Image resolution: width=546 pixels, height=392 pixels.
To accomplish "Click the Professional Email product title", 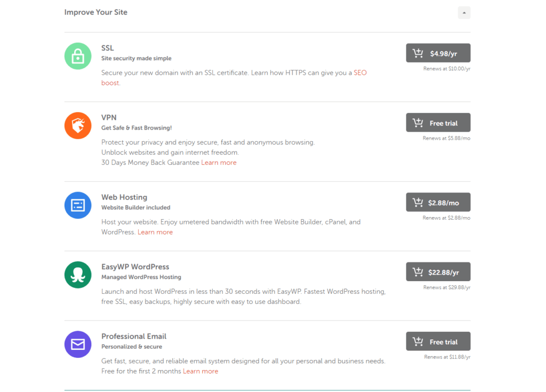I will pos(134,337).
